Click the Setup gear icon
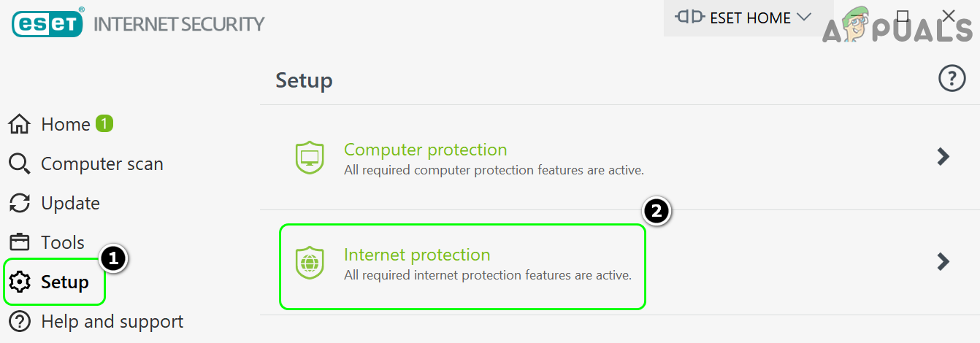Screen dimensions: 980x343 (x=20, y=282)
